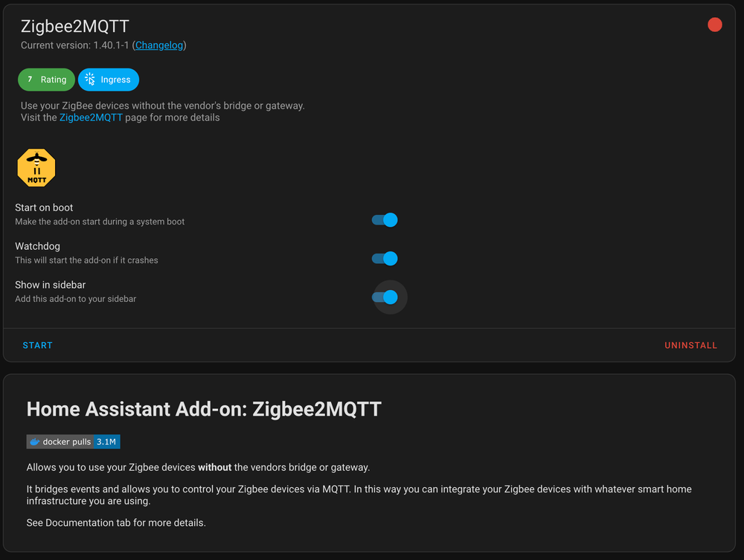
Task: Toggle Show in sidebar off
Action: click(x=388, y=297)
